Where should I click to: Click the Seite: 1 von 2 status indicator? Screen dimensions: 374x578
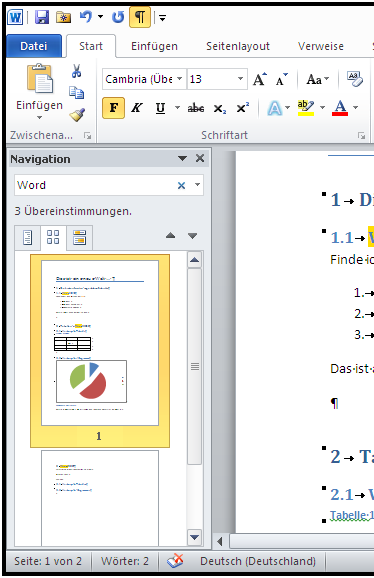point(48,561)
